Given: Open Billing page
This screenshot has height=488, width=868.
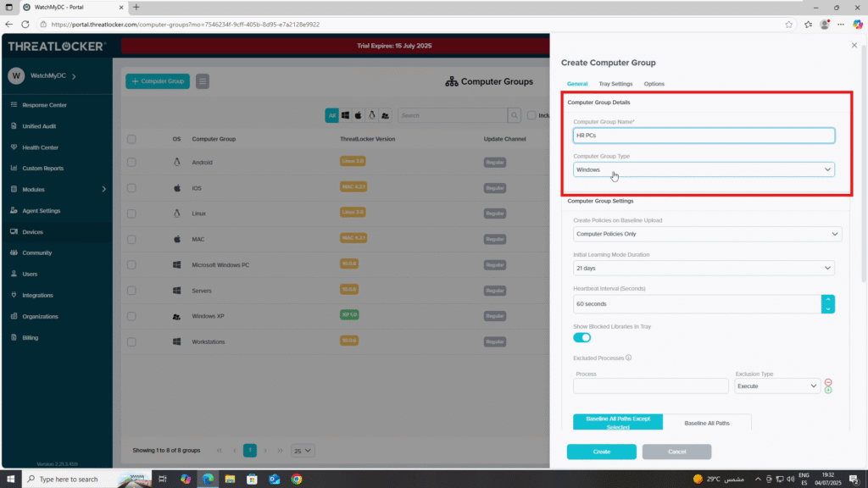Looking at the screenshot, I should 30,337.
